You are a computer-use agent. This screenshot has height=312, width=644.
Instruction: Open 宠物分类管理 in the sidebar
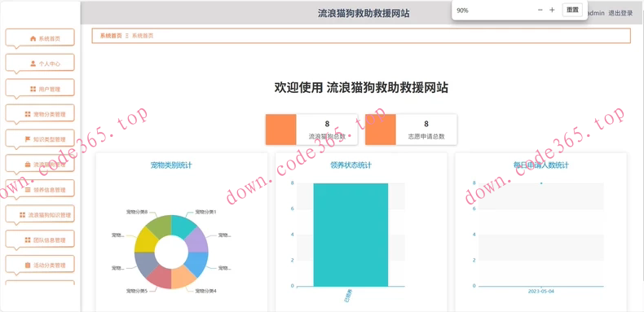40,113
